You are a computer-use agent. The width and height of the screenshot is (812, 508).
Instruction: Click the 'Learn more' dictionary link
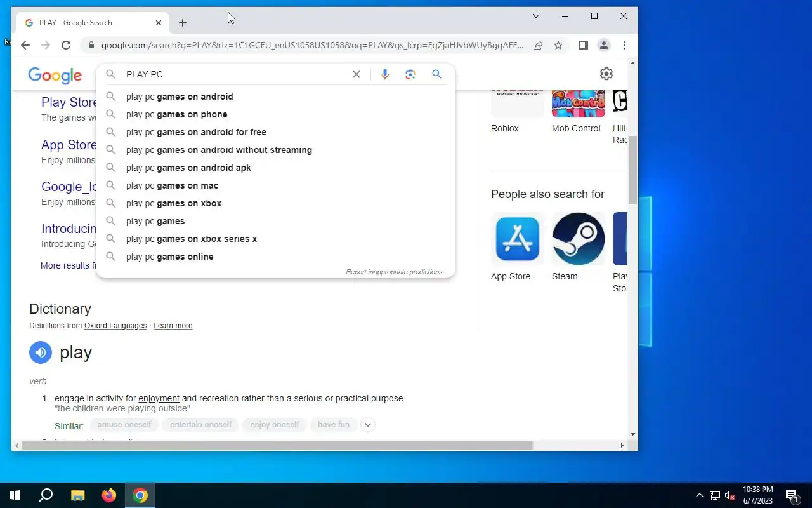(173, 326)
